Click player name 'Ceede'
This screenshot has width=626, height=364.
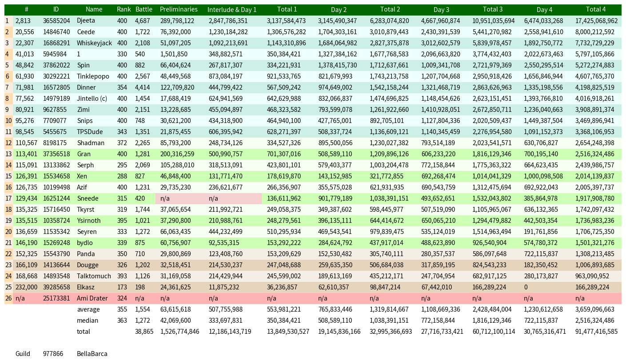pyautogui.click(x=86, y=32)
